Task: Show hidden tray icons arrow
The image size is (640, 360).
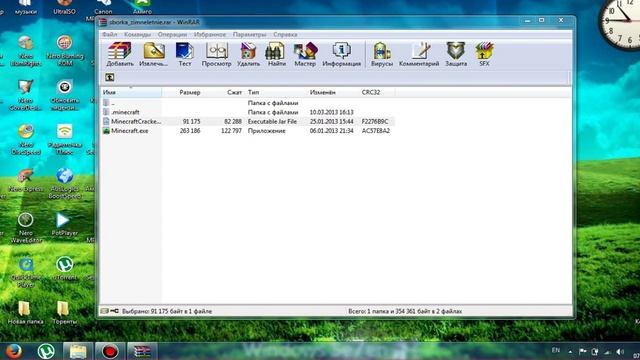Action: tap(570, 351)
